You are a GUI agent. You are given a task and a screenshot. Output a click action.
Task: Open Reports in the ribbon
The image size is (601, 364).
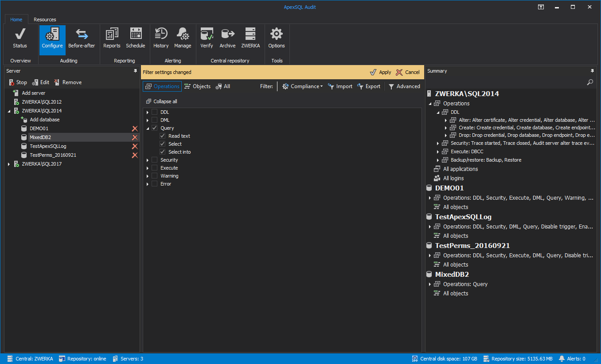pyautogui.click(x=112, y=39)
